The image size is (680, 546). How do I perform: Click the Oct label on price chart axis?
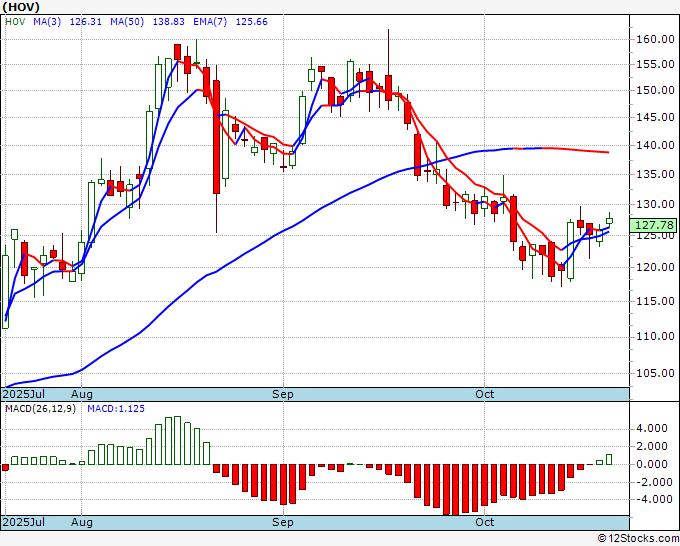coord(484,394)
